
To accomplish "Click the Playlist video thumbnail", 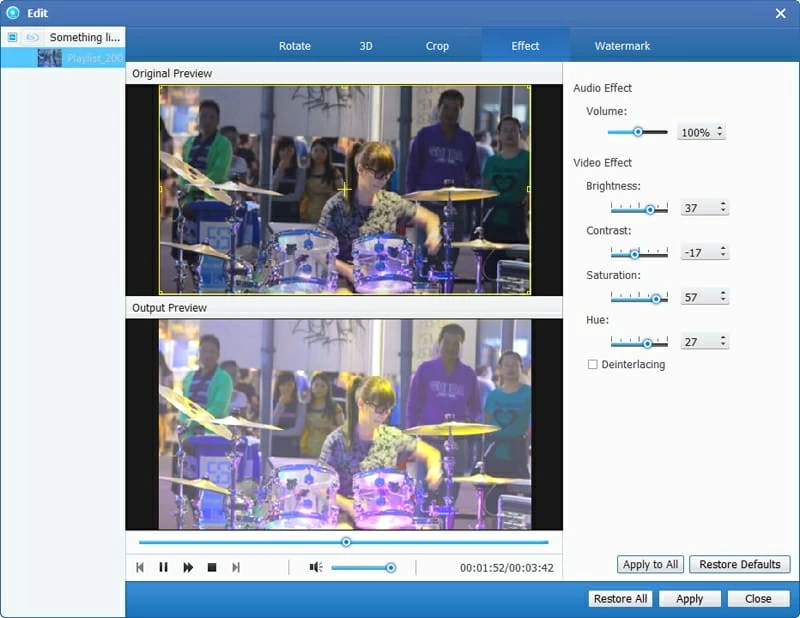I will [x=49, y=58].
